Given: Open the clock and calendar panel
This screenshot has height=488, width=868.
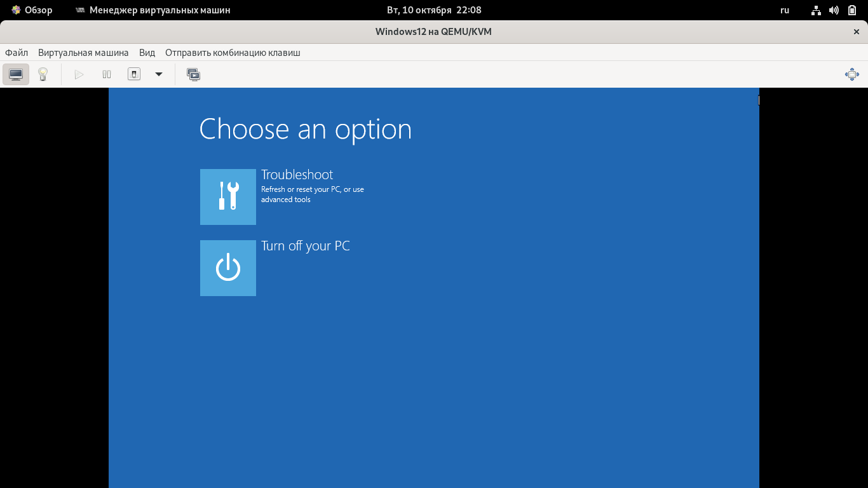Looking at the screenshot, I should coord(434,10).
